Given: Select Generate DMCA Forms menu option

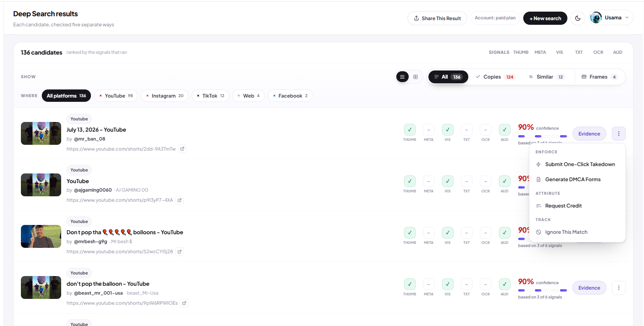Looking at the screenshot, I should click(x=577, y=180).
